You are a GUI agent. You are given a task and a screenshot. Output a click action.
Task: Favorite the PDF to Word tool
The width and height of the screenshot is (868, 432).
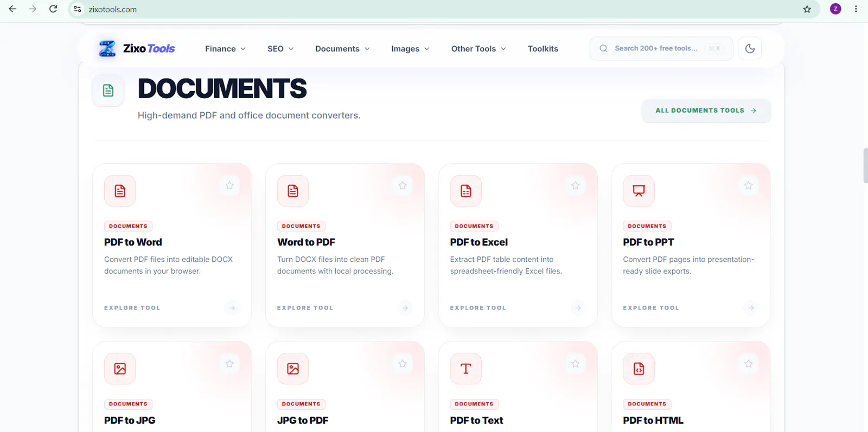[x=229, y=185]
